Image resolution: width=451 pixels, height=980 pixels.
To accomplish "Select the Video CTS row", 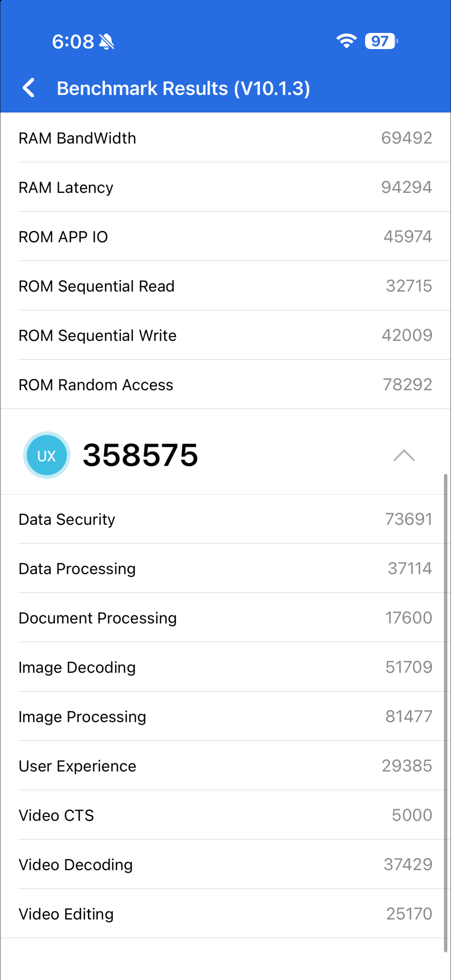I will 225,815.
